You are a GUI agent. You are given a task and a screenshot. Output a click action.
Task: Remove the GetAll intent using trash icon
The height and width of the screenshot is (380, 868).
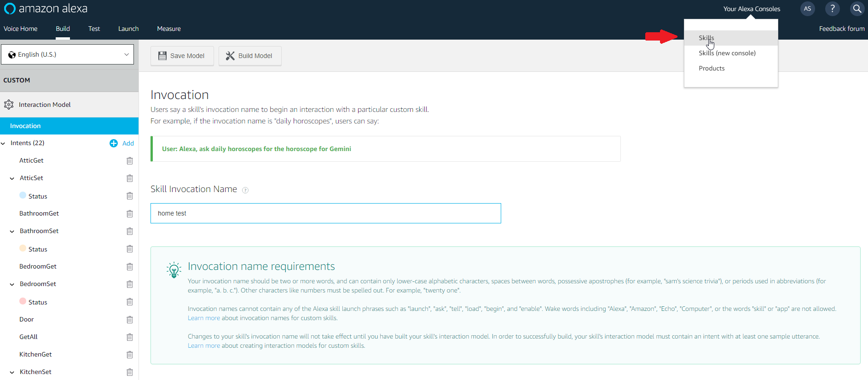(x=130, y=337)
